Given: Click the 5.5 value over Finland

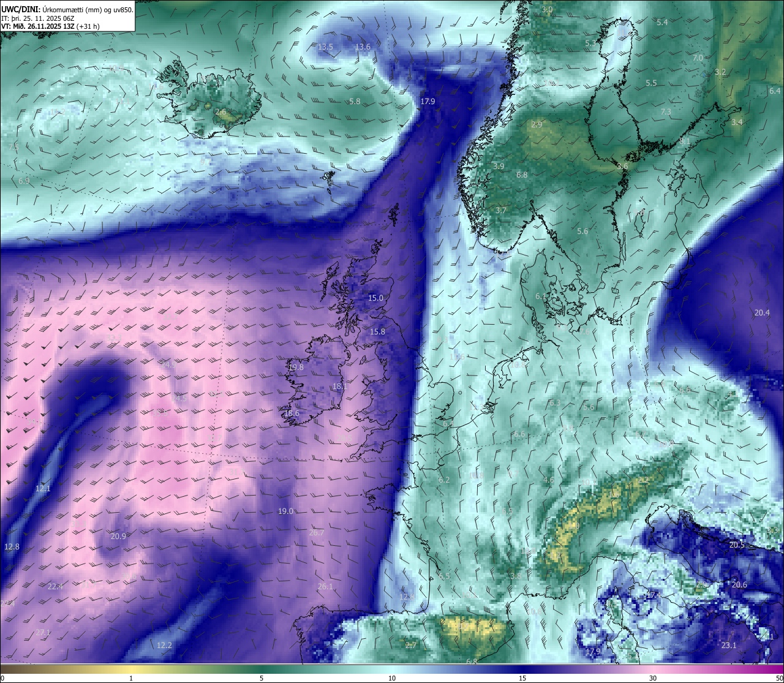Looking at the screenshot, I should click(651, 83).
